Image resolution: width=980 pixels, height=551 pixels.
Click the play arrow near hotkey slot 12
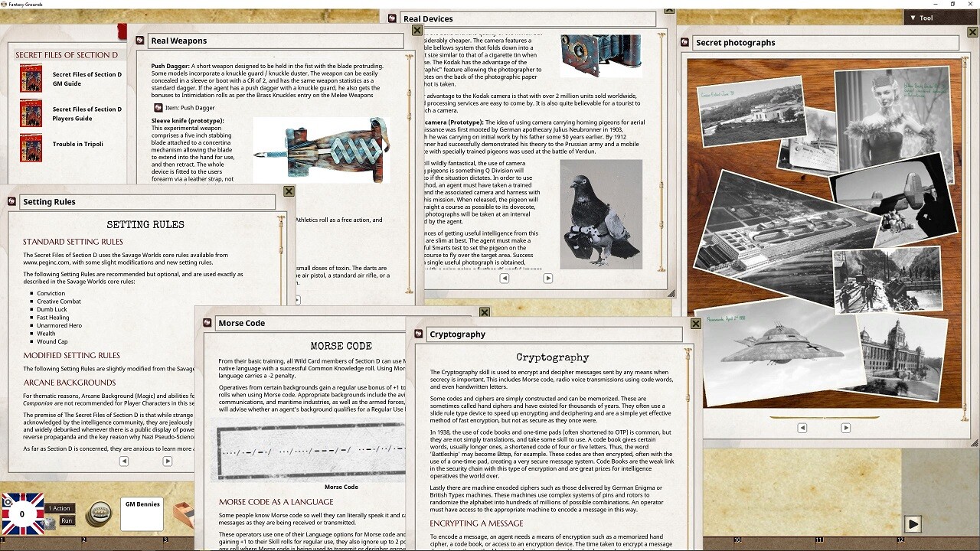click(913, 523)
